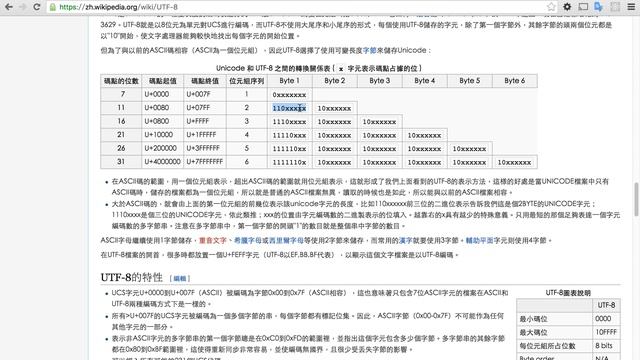Click the Byte 1 column header
Viewport: 640px width, 360px height.
[290, 81]
